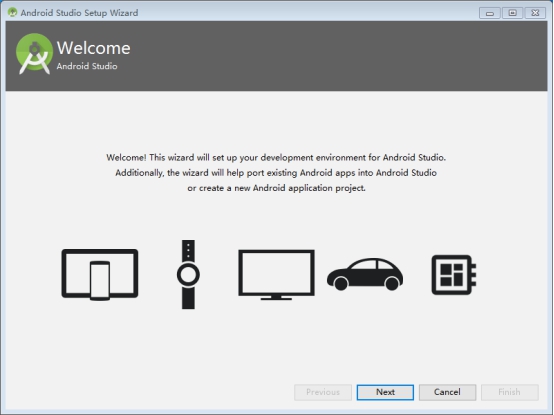The height and width of the screenshot is (415, 554).
Task: Click "or create a new Android application project."
Action: click(x=276, y=188)
